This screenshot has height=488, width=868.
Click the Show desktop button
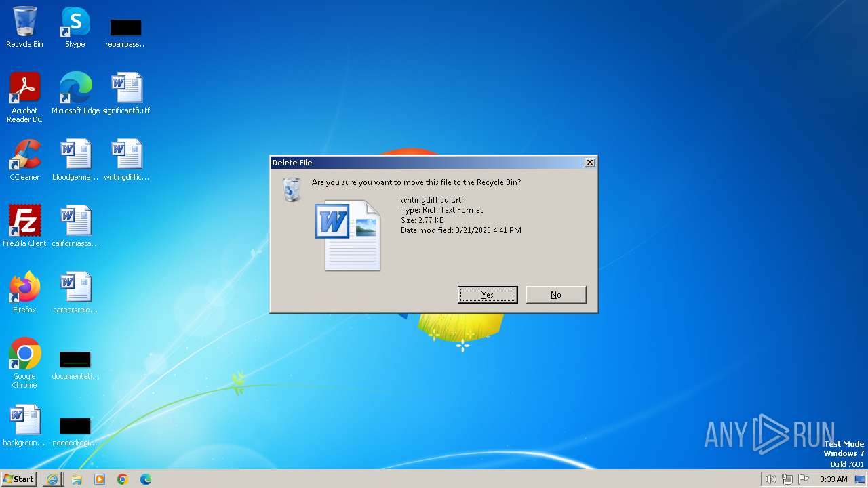click(861, 479)
